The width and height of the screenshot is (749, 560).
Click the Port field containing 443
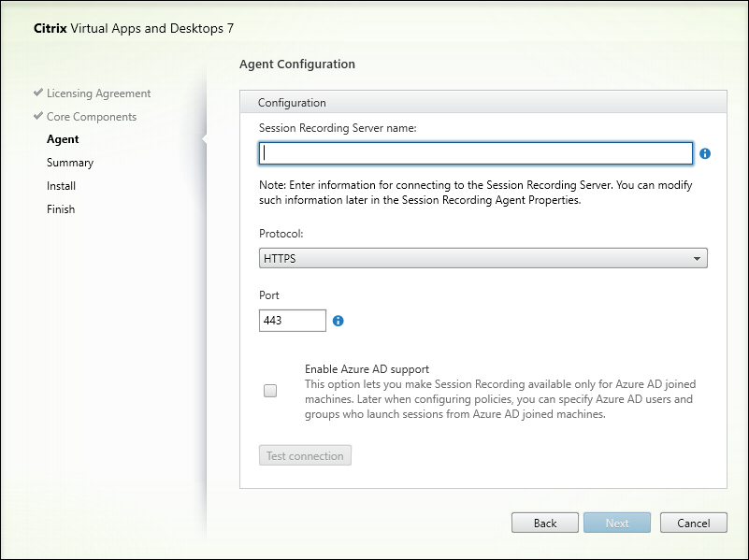click(x=293, y=321)
